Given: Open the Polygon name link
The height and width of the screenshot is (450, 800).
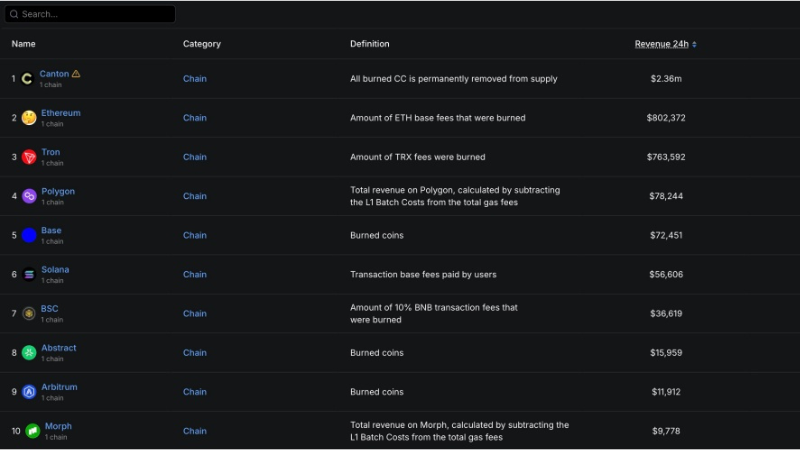Looking at the screenshot, I should coord(58,191).
